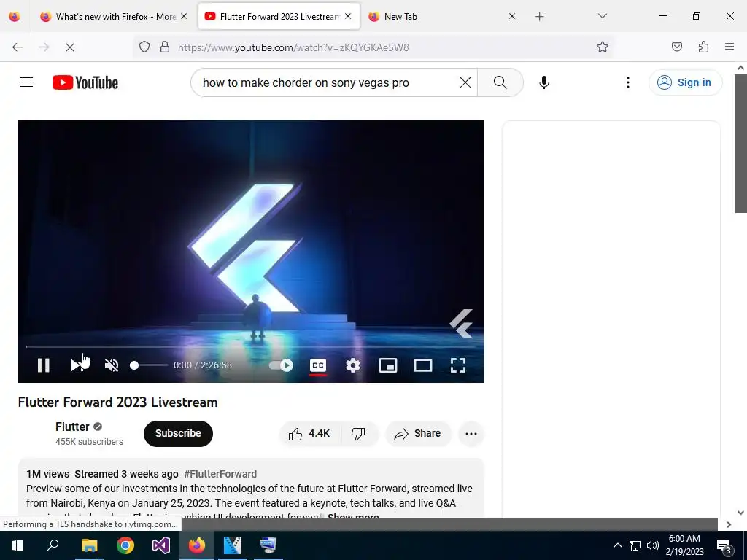Run search with magnifier button

[500, 82]
